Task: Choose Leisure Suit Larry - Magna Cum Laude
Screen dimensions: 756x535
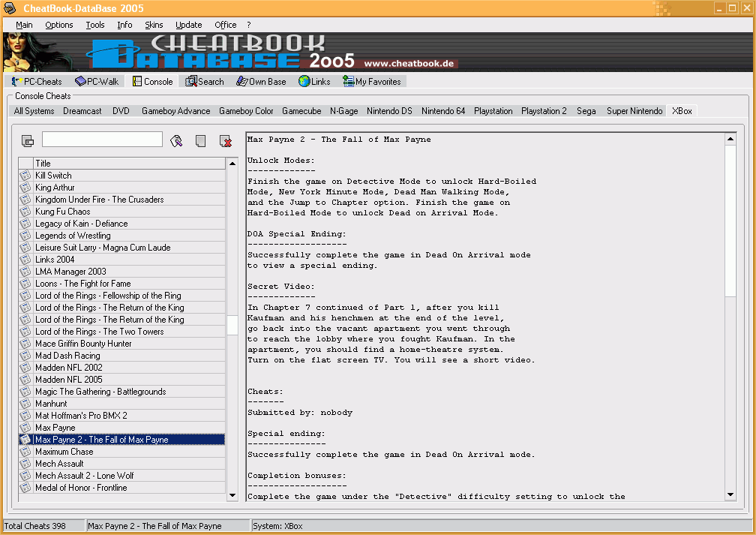Action: point(103,248)
